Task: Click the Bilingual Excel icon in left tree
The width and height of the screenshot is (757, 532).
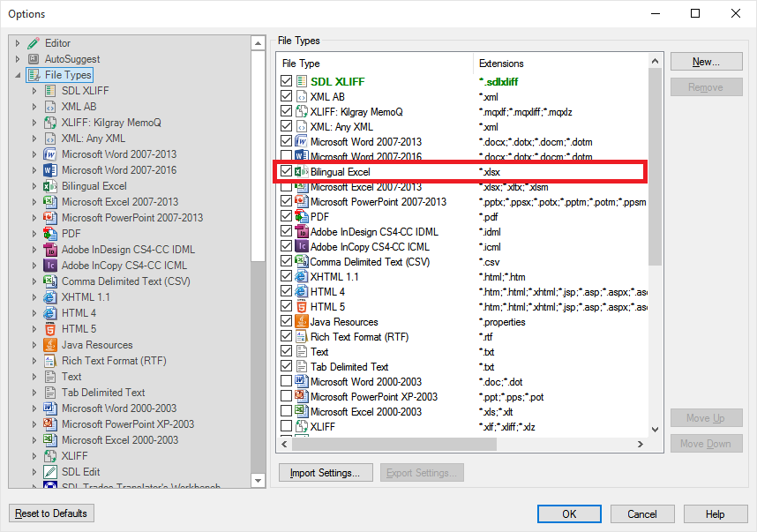Action: [50, 186]
